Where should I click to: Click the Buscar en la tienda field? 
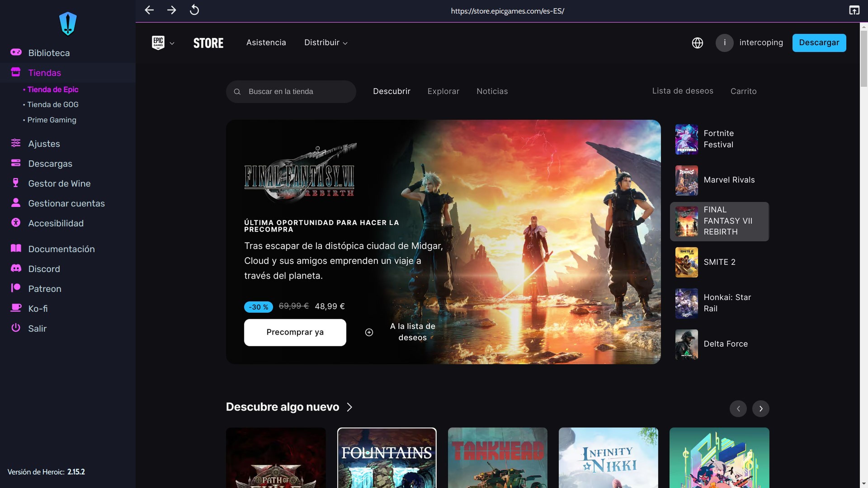[x=291, y=91]
